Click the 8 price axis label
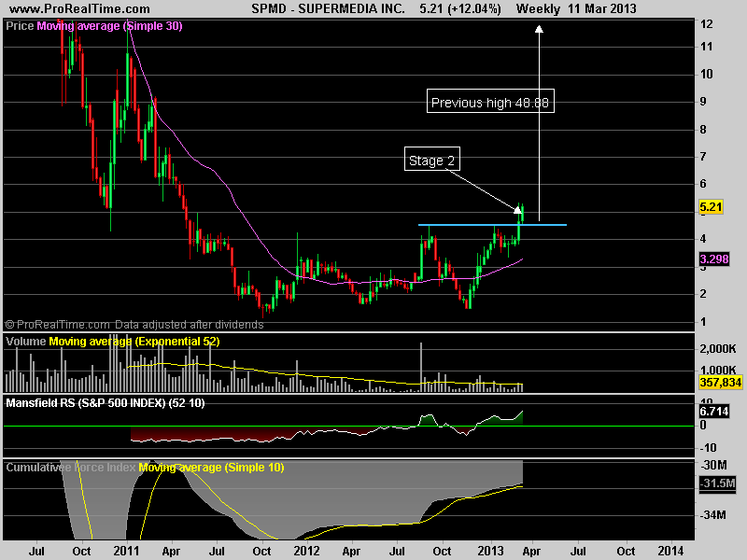Viewport: 747px width, 560px height. click(x=703, y=129)
